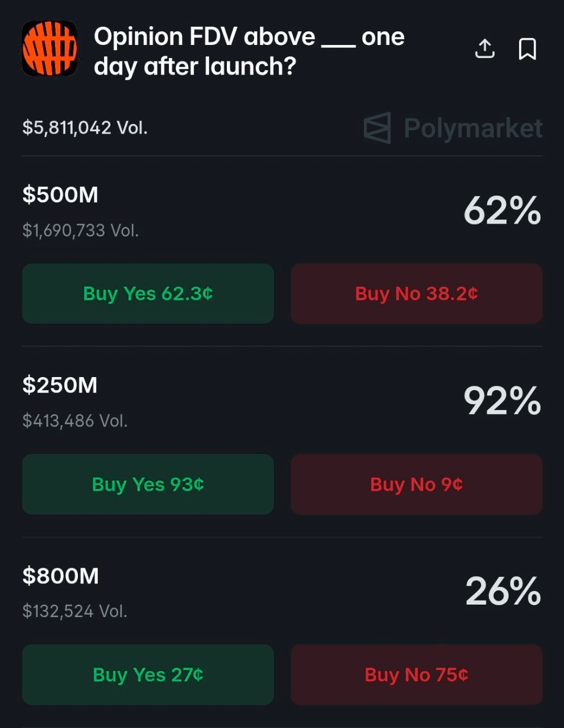Image resolution: width=564 pixels, height=728 pixels.
Task: Buy Yes at 93¢ for $250M
Action: [x=148, y=484]
